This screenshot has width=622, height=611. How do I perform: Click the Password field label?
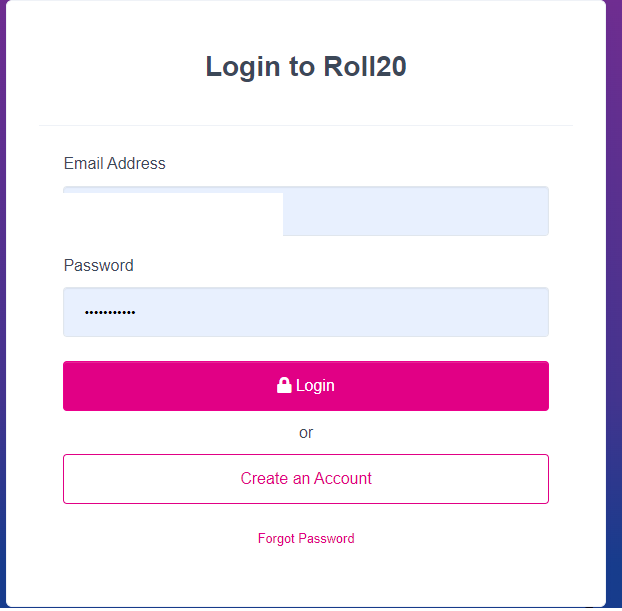click(x=99, y=266)
